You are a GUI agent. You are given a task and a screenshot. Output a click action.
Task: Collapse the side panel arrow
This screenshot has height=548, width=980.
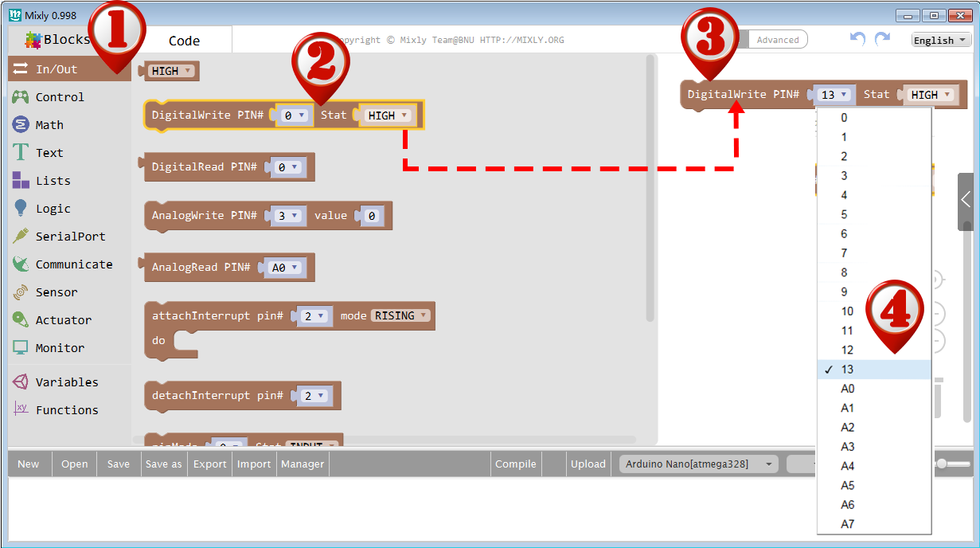(x=966, y=199)
